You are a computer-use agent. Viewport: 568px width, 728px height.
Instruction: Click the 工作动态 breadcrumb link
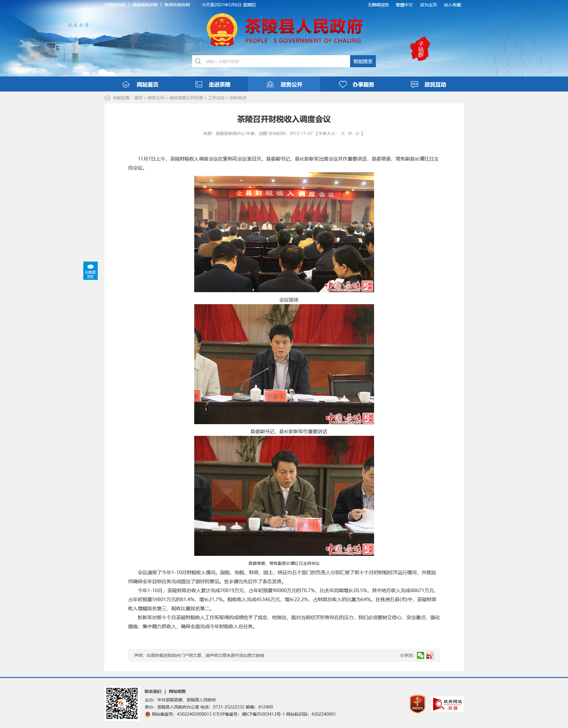(216, 98)
